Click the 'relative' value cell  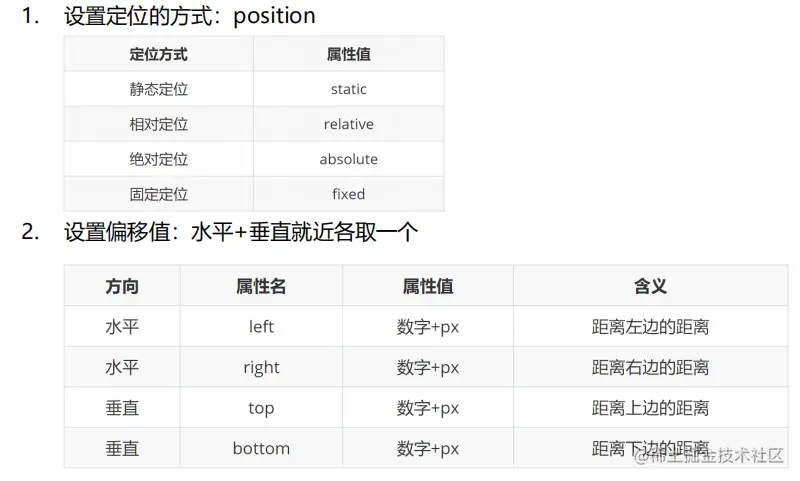click(x=348, y=124)
